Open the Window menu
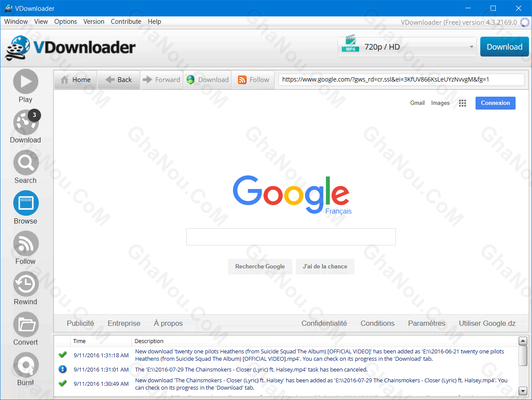Image resolution: width=532 pixels, height=400 pixels. click(x=16, y=22)
